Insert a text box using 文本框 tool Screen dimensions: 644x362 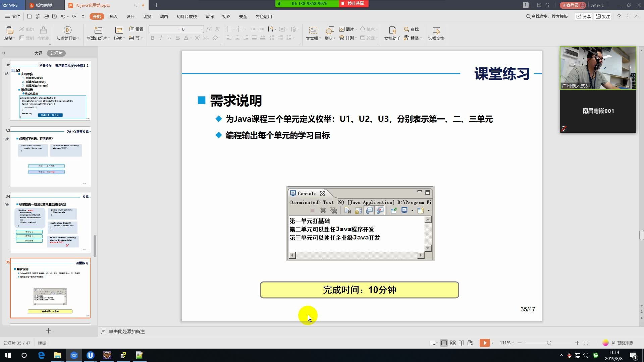pos(312,34)
